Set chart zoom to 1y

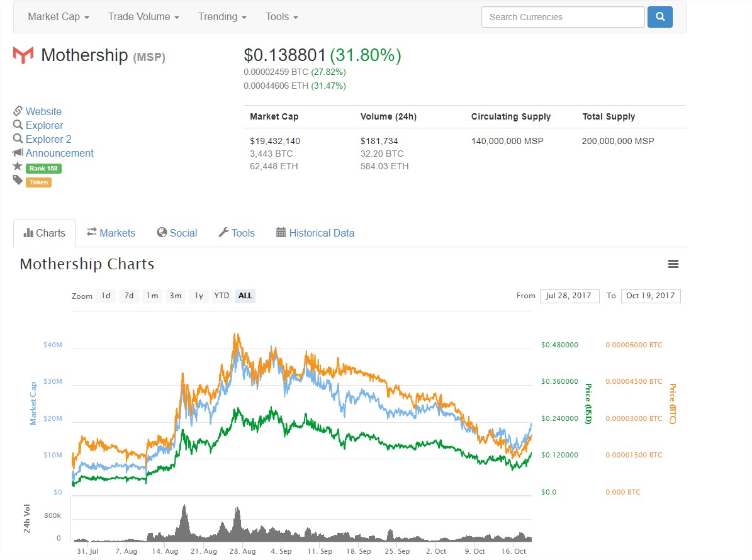pyautogui.click(x=199, y=296)
